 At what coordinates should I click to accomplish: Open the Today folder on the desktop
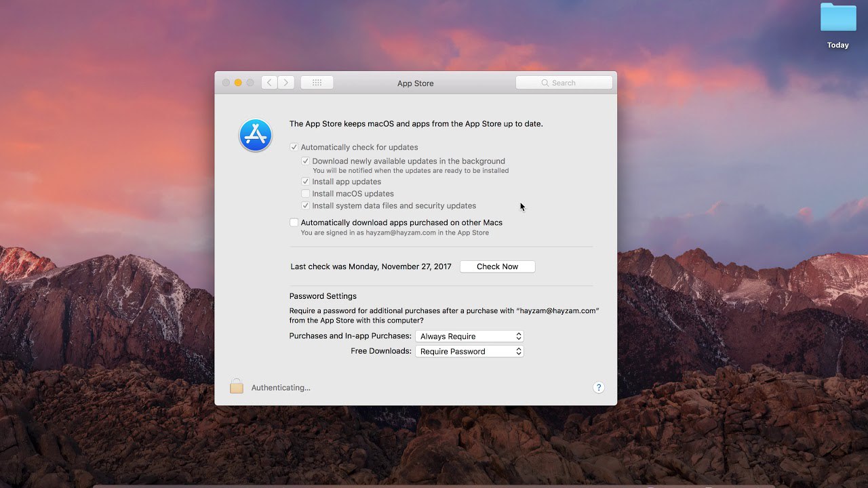click(x=838, y=26)
